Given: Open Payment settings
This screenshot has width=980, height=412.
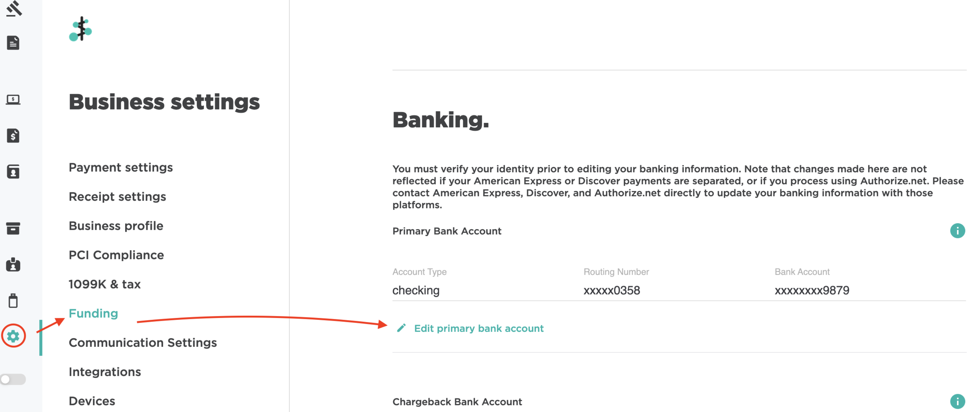Looking at the screenshot, I should [x=121, y=167].
